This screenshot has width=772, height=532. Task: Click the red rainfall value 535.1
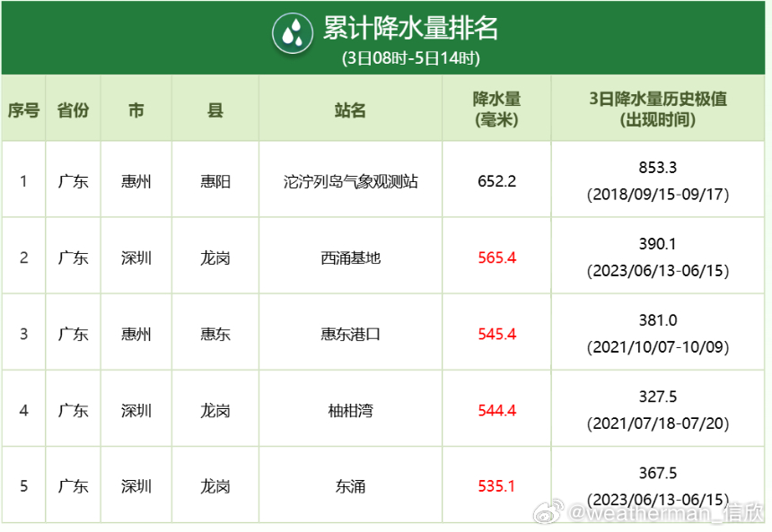tap(496, 486)
